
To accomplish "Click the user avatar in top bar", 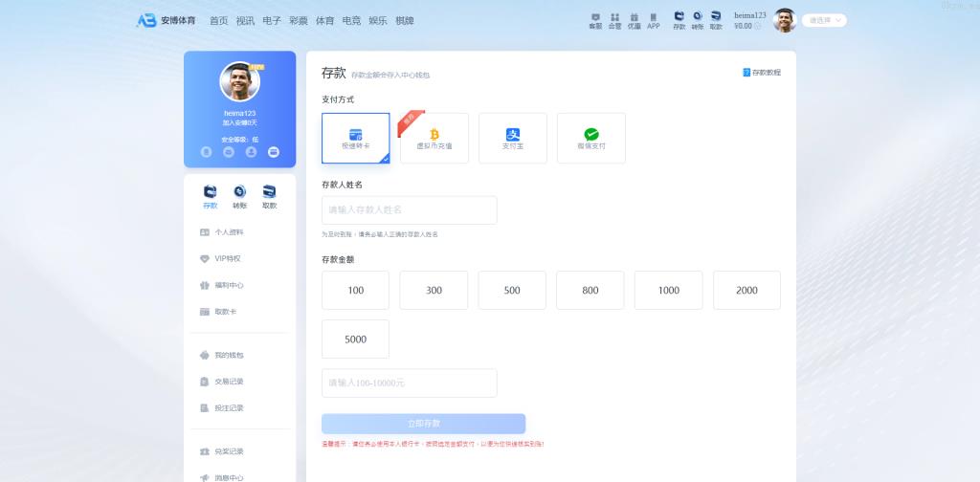I will click(785, 20).
